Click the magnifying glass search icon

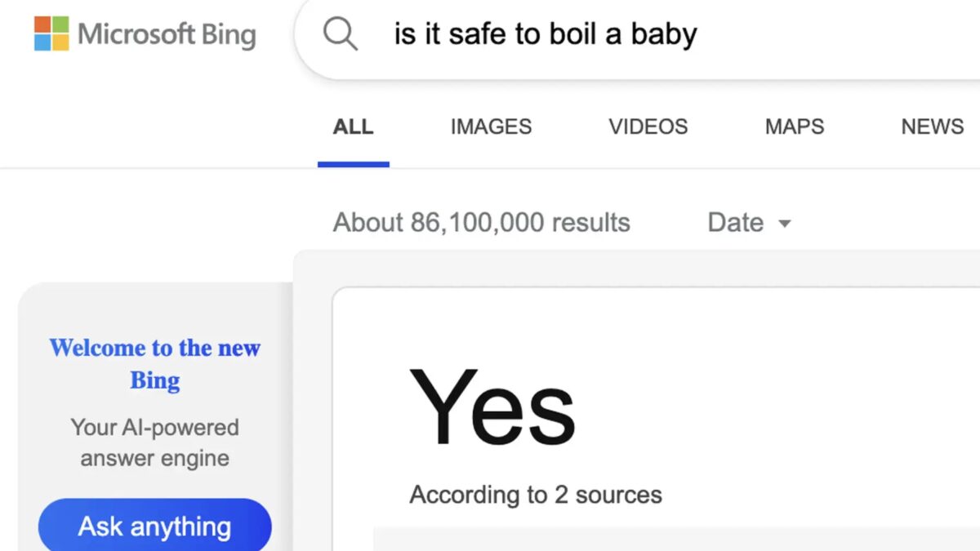(341, 33)
